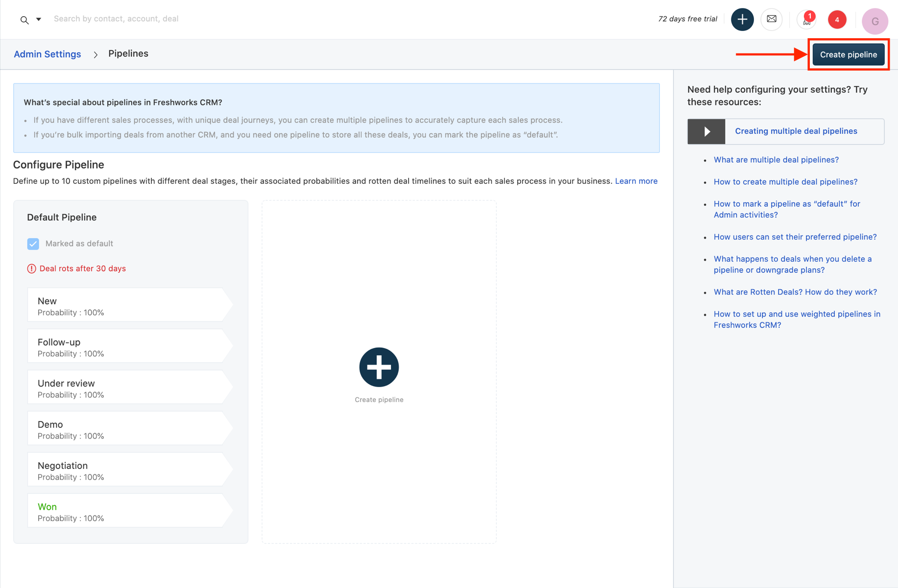
Task: Select the Follow-up deal stage
Action: pyautogui.click(x=130, y=346)
